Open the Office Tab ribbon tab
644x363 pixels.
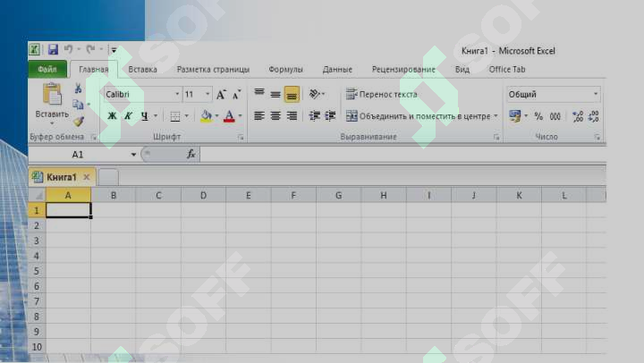[507, 70]
